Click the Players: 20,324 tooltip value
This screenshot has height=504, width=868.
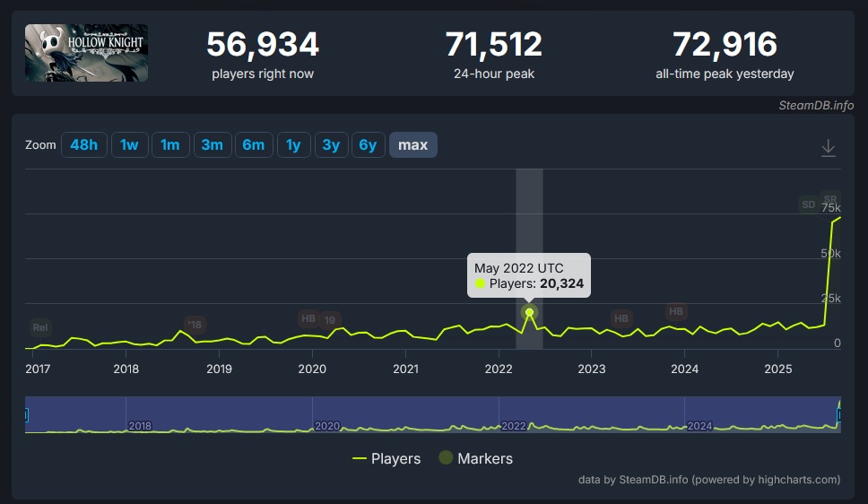536,283
